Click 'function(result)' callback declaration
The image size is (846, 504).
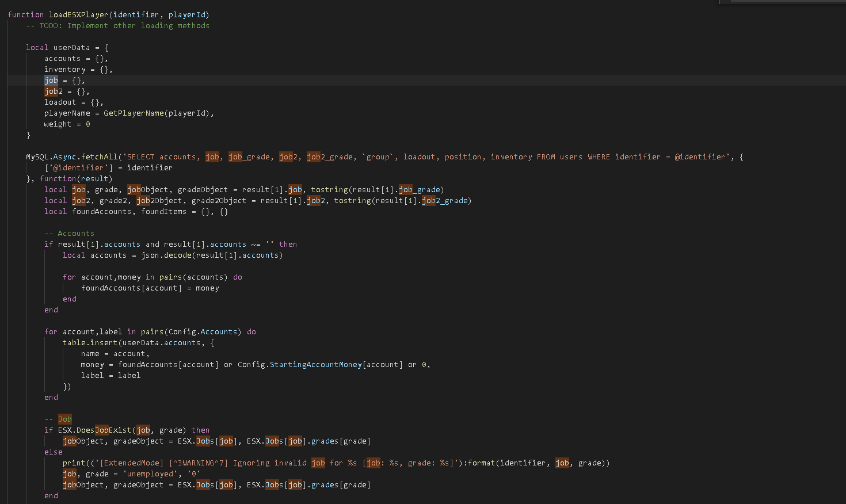(76, 178)
